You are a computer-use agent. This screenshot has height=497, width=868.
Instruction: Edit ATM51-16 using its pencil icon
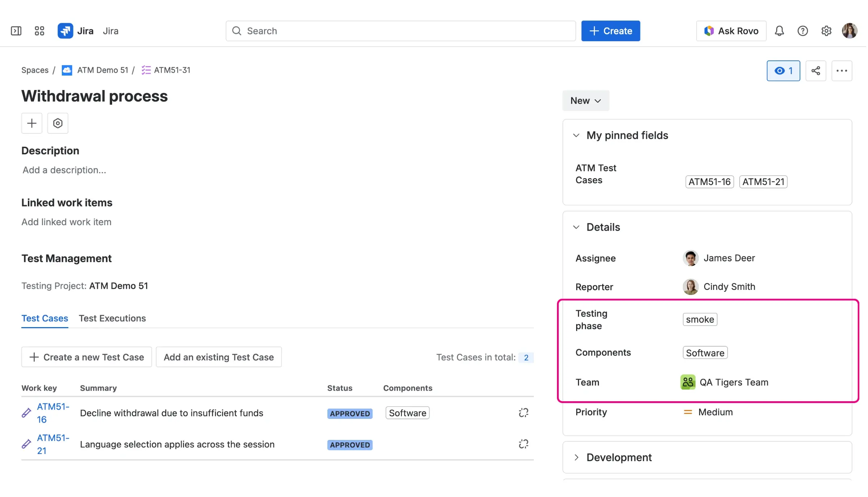click(x=26, y=413)
